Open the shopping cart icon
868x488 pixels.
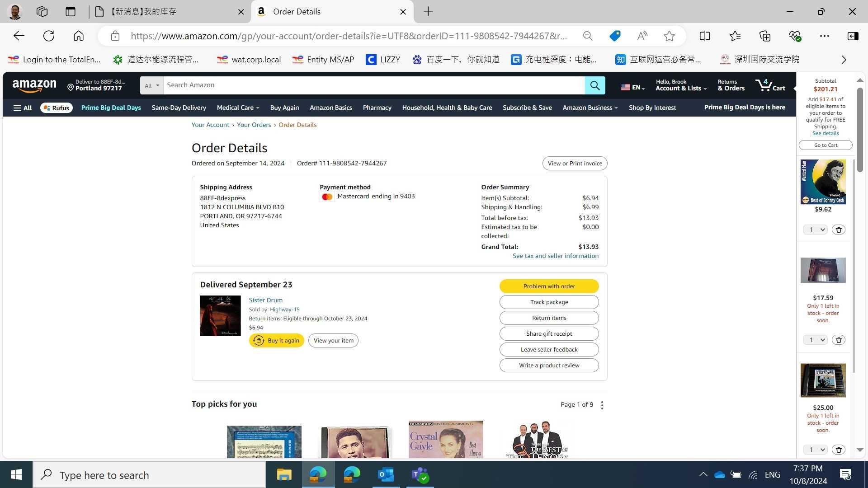(770, 85)
